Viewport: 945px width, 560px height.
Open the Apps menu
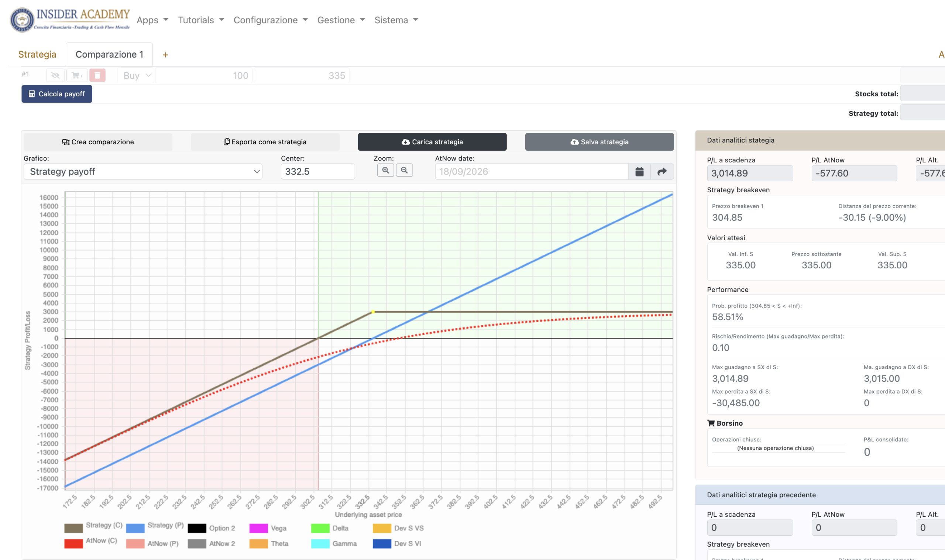click(x=152, y=20)
